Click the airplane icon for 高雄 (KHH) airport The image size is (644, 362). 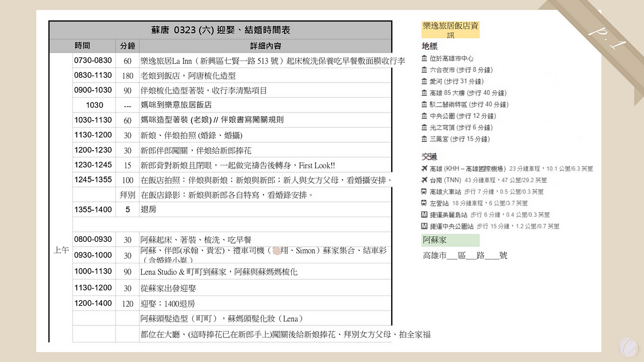pyautogui.click(x=425, y=168)
